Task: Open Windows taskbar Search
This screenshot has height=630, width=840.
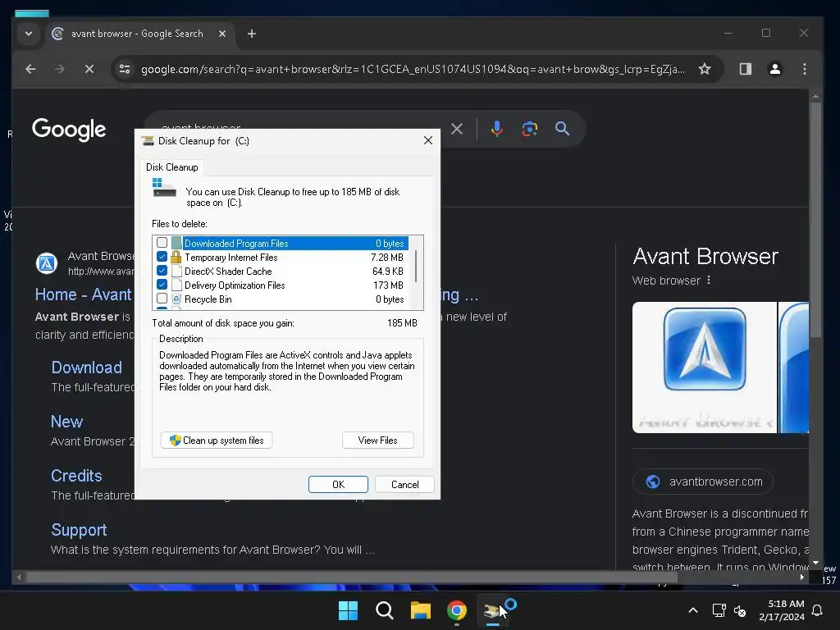Action: coord(384,610)
